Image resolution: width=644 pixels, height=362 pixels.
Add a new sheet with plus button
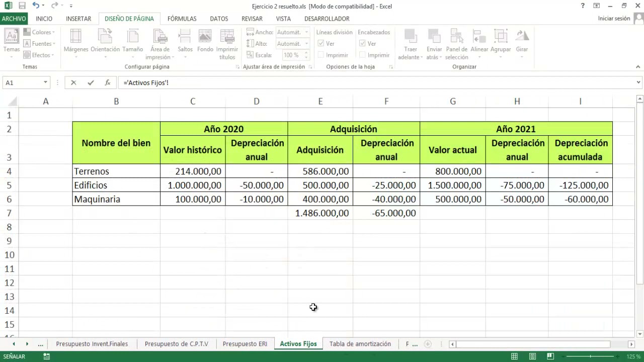[428, 344]
